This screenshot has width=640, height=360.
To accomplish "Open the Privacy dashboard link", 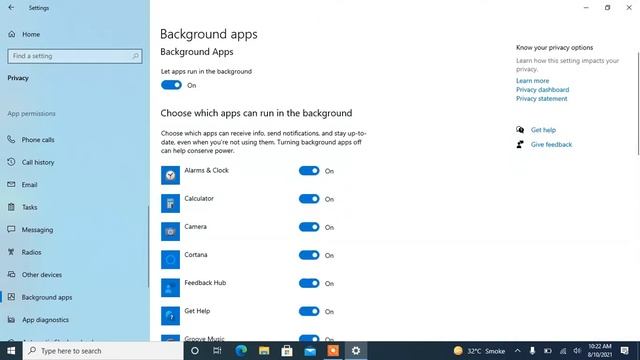I will [542, 90].
